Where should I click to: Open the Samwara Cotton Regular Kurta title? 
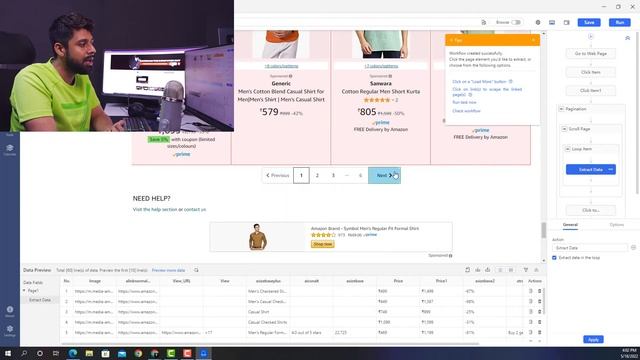(380, 91)
